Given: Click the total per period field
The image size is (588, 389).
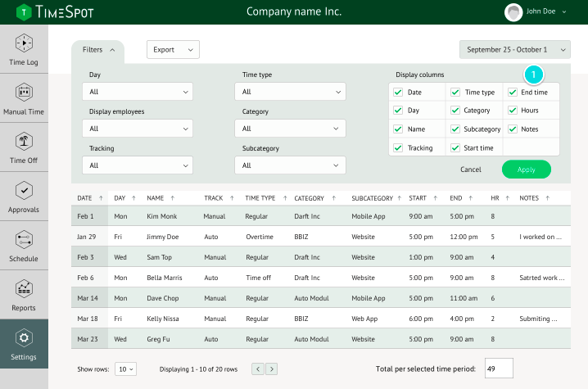Looking at the screenshot, I should click(x=499, y=369).
